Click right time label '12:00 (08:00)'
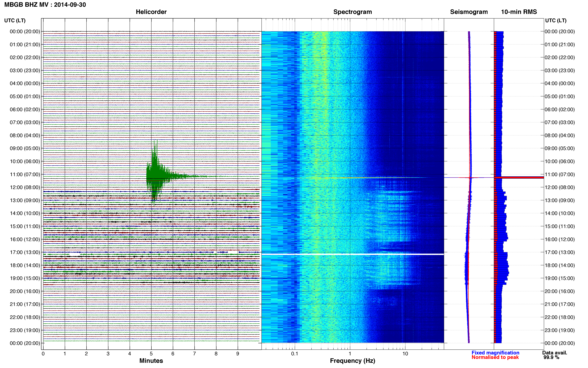588x368 pixels. point(560,187)
